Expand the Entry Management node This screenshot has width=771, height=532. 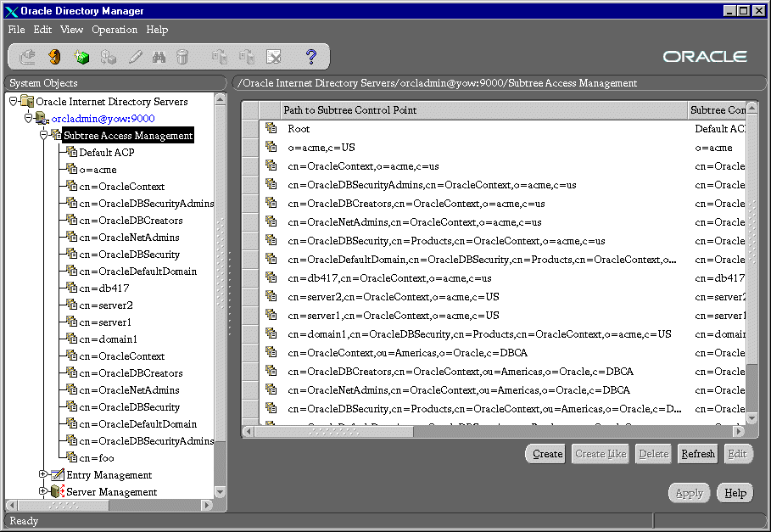43,474
